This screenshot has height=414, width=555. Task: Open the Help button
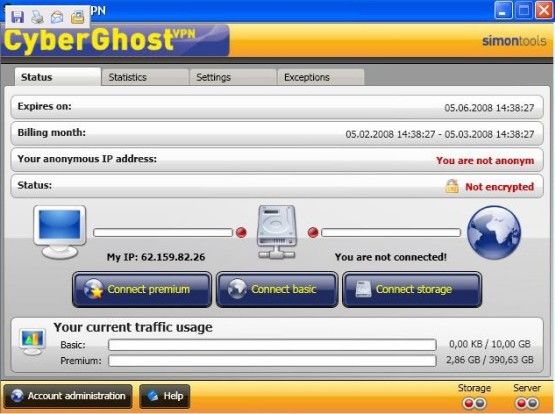point(165,396)
